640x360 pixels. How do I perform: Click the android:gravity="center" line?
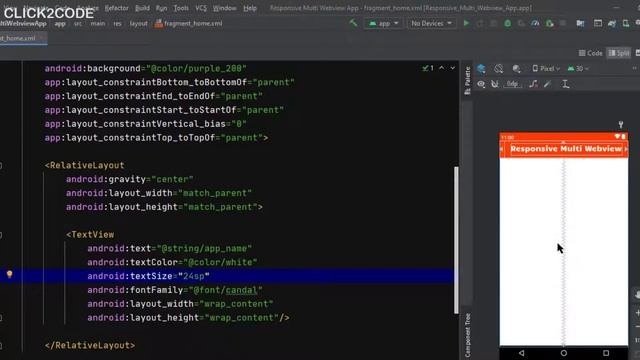click(x=130, y=179)
